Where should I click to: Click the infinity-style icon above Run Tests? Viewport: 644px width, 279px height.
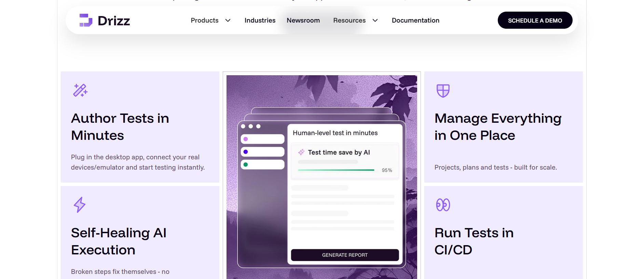tap(443, 205)
